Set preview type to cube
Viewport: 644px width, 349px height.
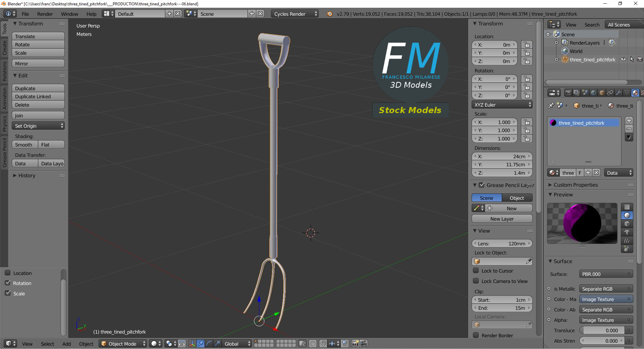pos(627,224)
